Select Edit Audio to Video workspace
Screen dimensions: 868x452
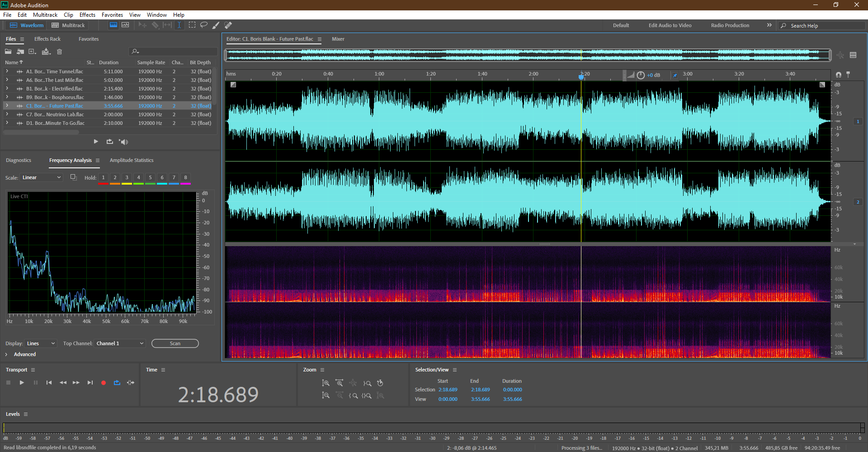[670, 25]
